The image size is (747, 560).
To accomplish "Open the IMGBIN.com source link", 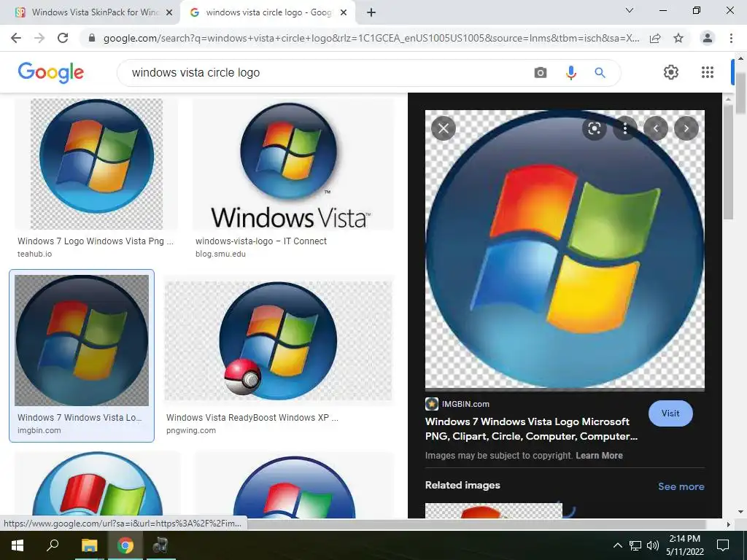I will 457,404.
